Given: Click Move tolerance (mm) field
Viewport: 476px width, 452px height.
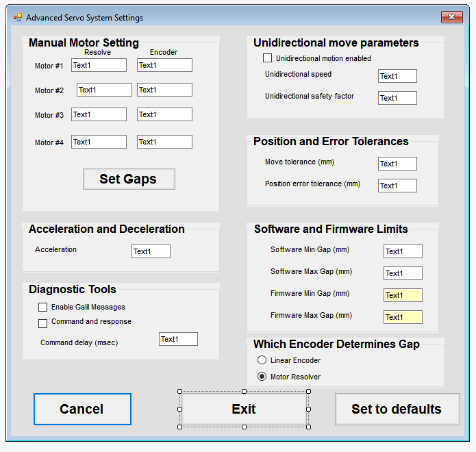Looking at the screenshot, I should 397,164.
